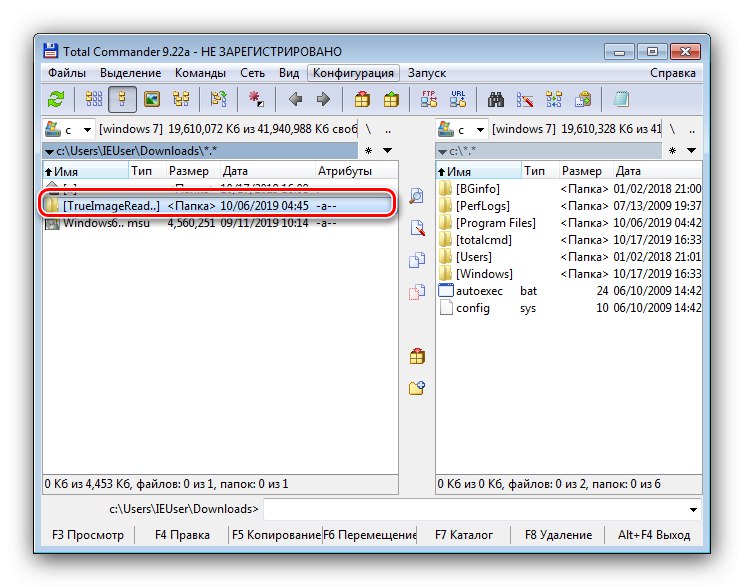744x587 pixels.
Task: Open the Справка menu
Action: point(673,73)
